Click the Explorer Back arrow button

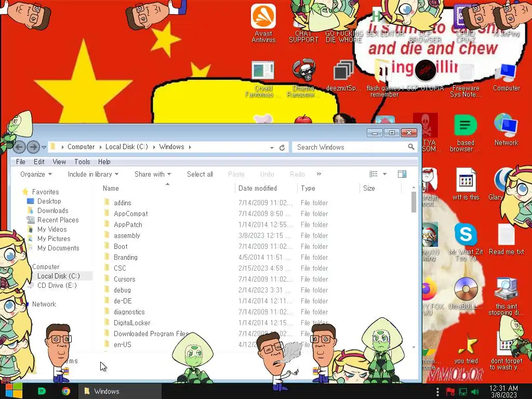[x=19, y=147]
